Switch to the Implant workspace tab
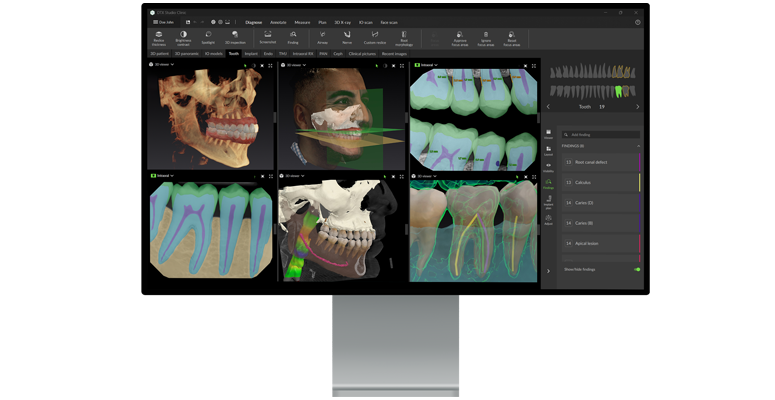The image size is (775, 400). 251,53
